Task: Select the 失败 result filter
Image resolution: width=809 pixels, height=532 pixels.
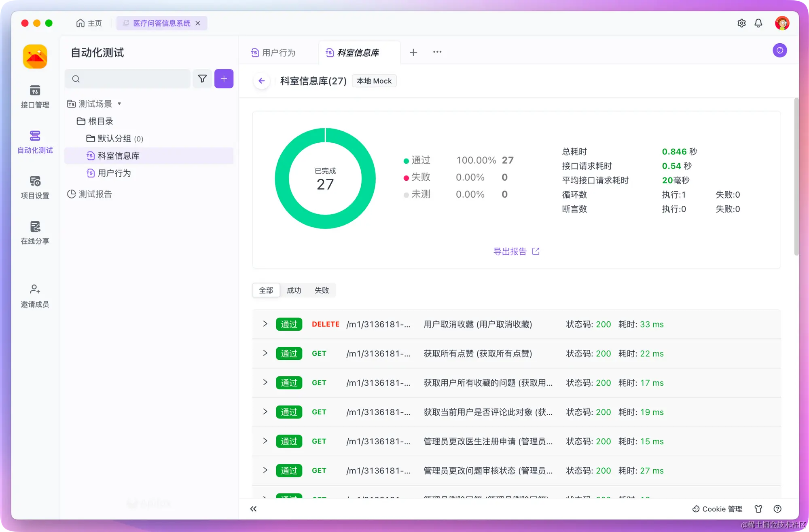Action: [x=322, y=290]
